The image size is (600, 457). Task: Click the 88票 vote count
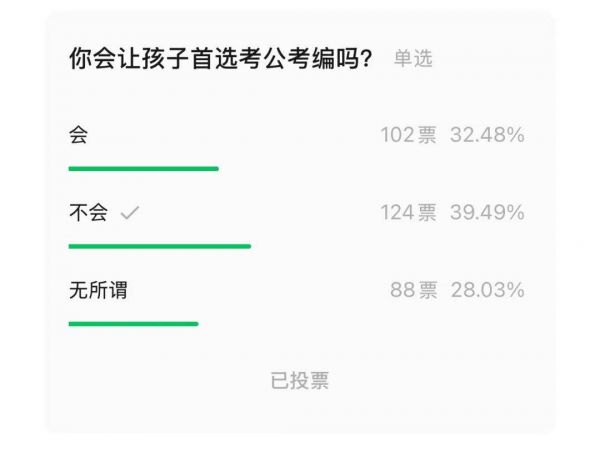pyautogui.click(x=413, y=291)
